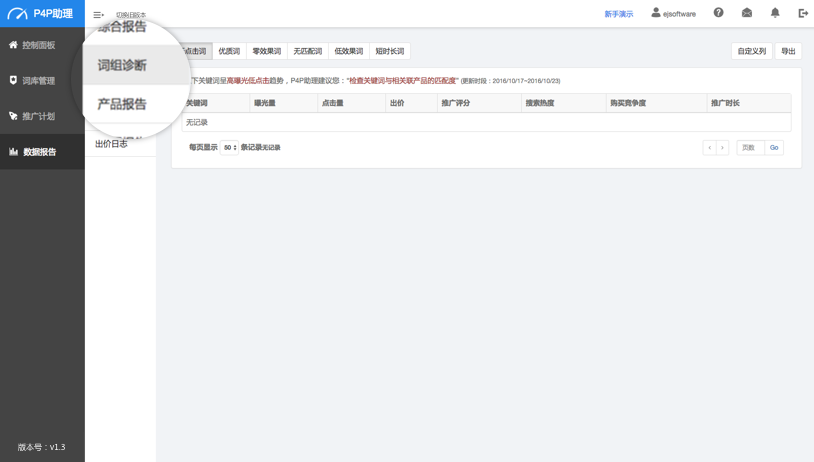Click the 版本号 v1.3 text
Viewport: 814px width, 462px height.
click(x=42, y=447)
